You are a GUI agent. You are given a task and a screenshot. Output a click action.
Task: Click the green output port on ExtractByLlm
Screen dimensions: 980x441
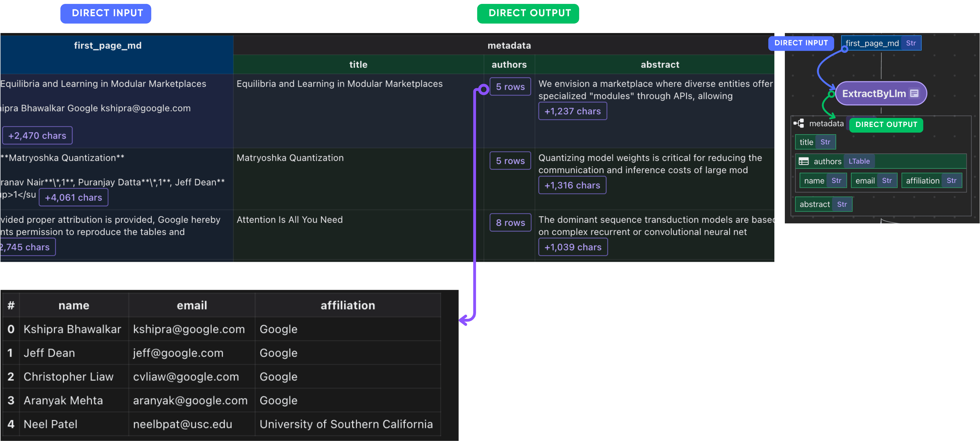tap(831, 94)
